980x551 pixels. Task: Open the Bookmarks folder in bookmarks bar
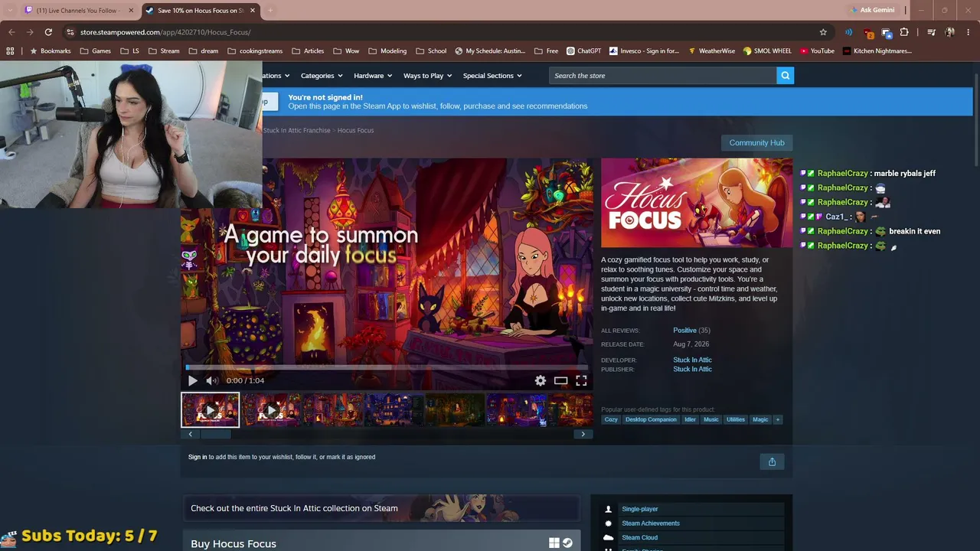coord(50,51)
